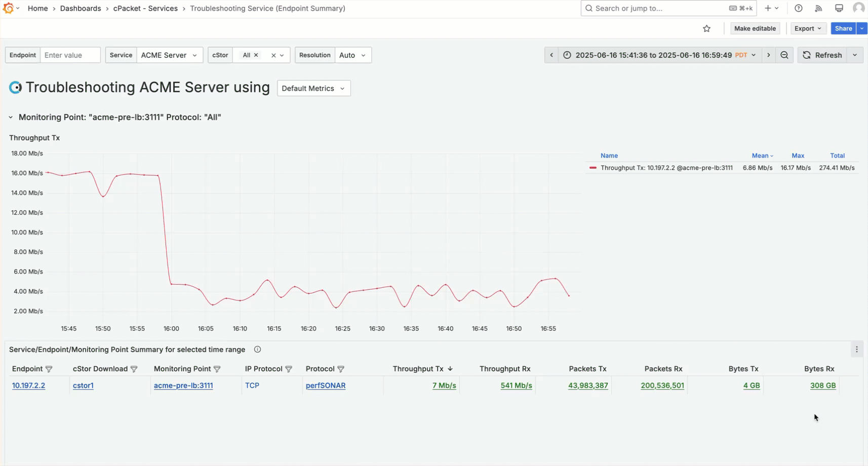Screen dimensions: 868x466
Task: Go to Dashboards breadcrumb
Action: (81, 8)
